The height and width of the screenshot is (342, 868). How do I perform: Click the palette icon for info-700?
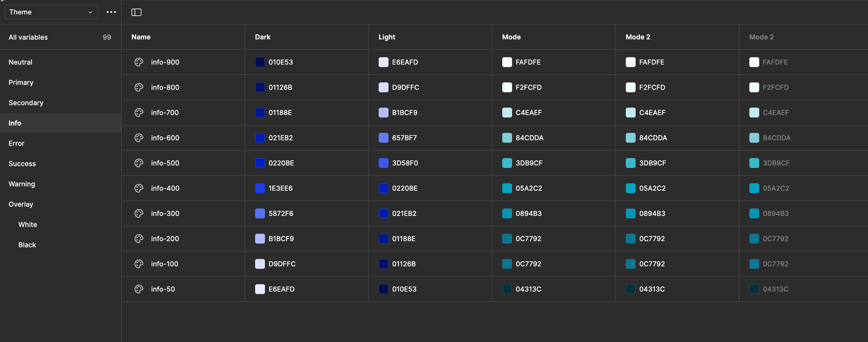click(x=139, y=113)
